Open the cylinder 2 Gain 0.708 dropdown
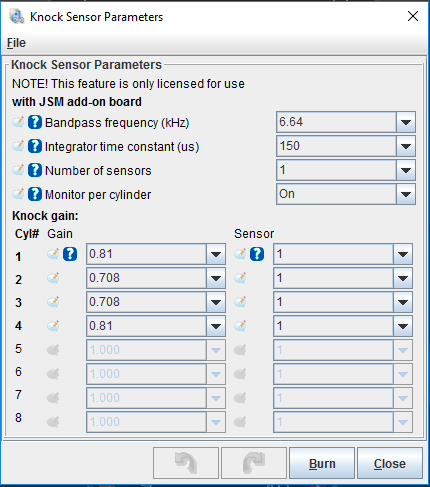The height and width of the screenshot is (487, 430). pyautogui.click(x=216, y=278)
